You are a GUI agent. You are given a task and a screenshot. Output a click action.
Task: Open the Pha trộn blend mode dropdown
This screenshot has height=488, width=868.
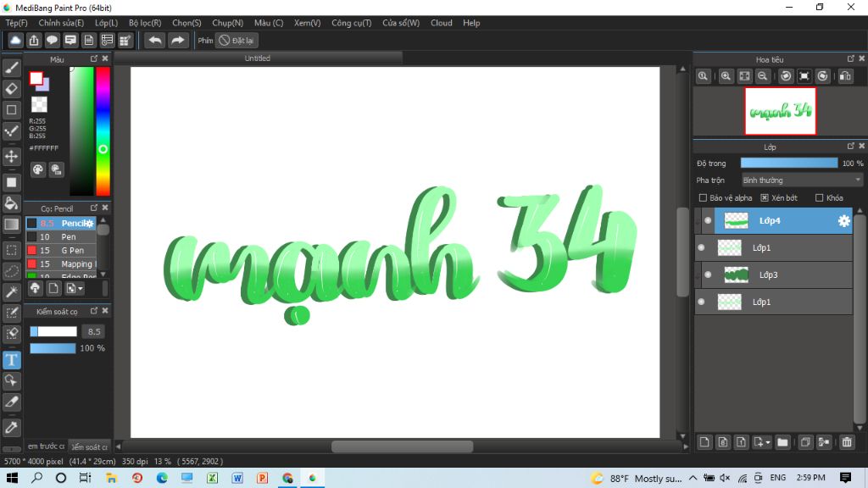pos(802,180)
